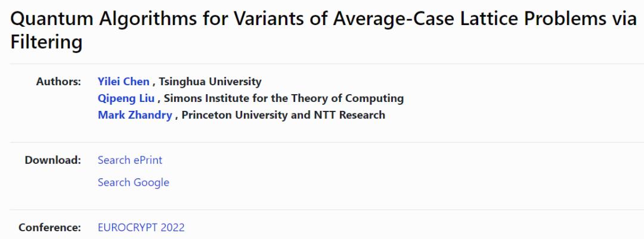The width and height of the screenshot is (644, 239).
Task: Open the EUROCRYPT 2022 conference link
Action: (141, 227)
